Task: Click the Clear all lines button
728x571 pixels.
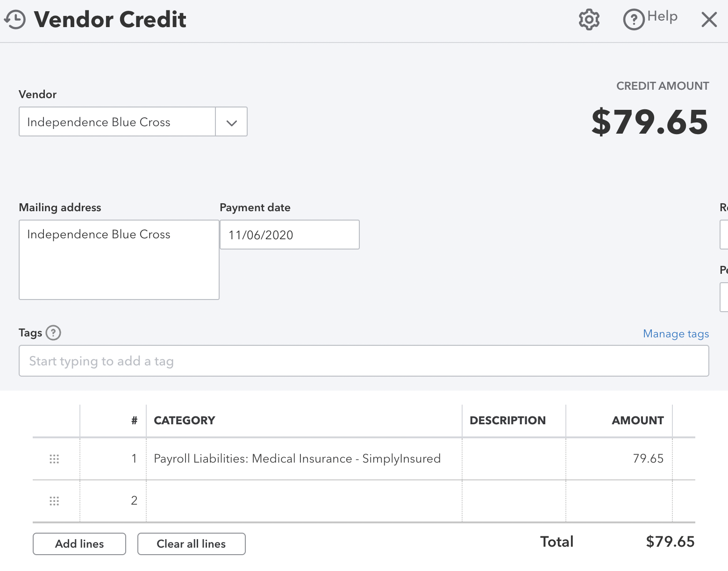Action: (191, 544)
